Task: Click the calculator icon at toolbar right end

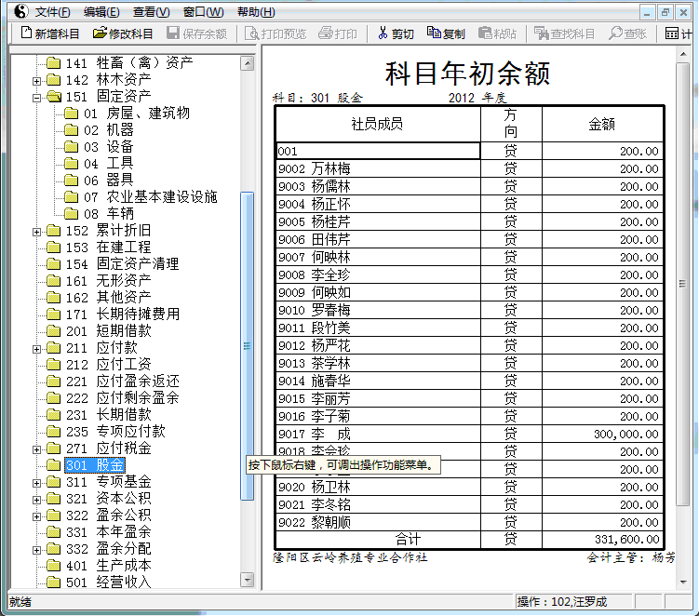Action: tap(673, 33)
